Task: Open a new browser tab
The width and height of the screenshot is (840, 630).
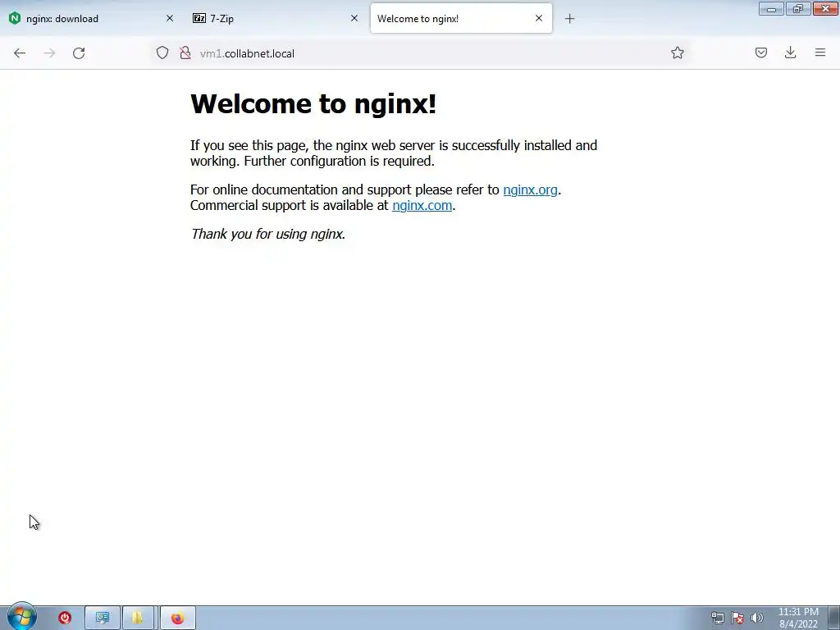Action: point(569,19)
